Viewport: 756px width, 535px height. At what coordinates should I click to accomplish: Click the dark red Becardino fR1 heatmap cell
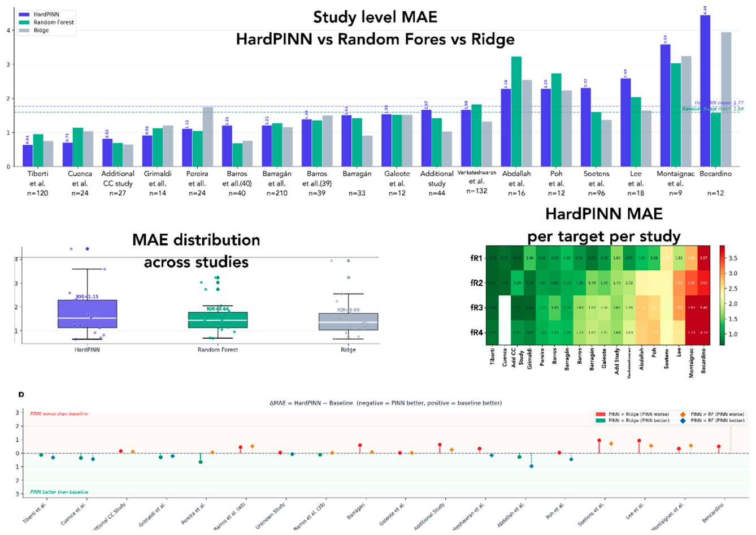coord(703,258)
